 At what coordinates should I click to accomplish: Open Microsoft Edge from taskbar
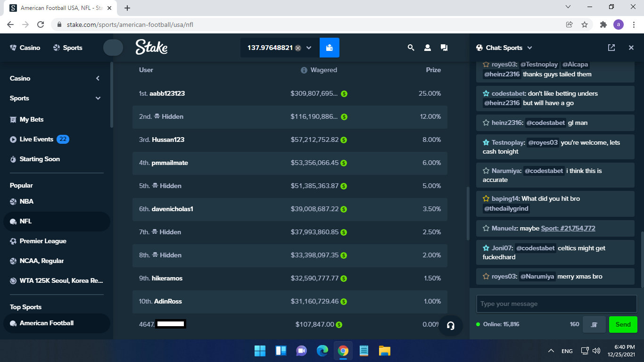[x=322, y=351]
